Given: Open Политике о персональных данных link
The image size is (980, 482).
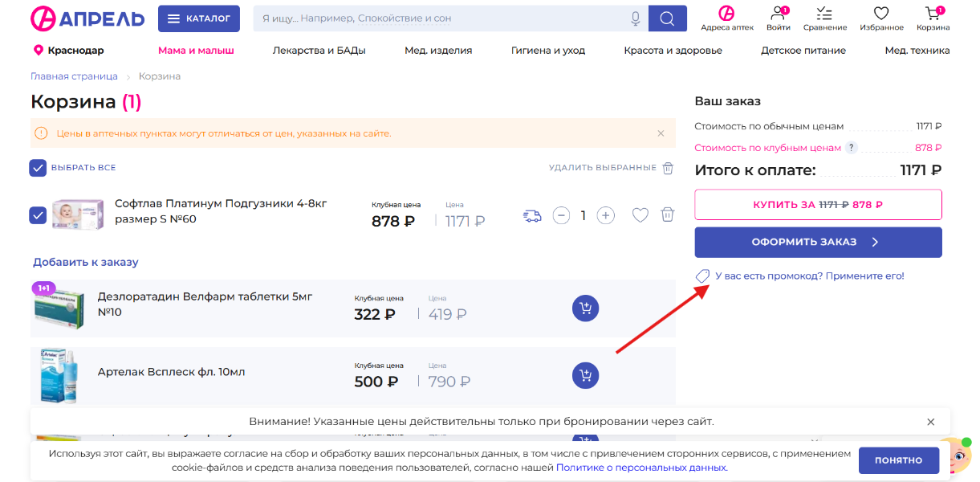Looking at the screenshot, I should coord(641,467).
